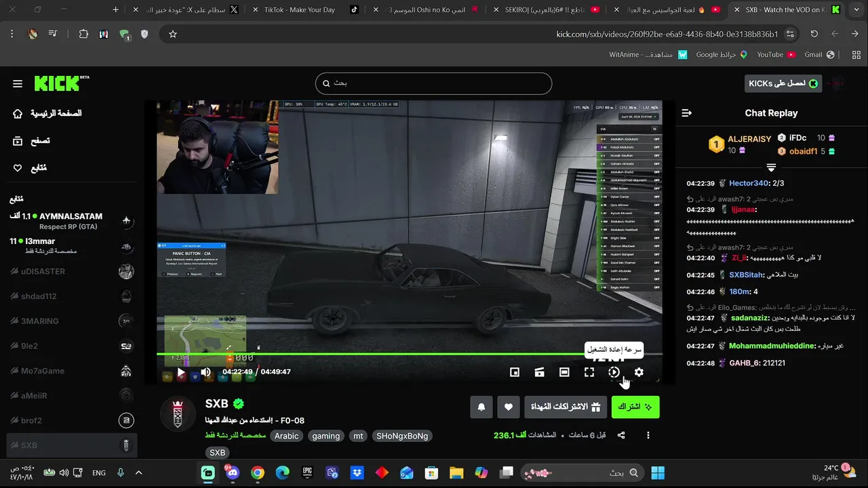Viewport: 868px width, 488px height.
Task: Click the green اشتراك subscribe button
Action: coord(635,407)
